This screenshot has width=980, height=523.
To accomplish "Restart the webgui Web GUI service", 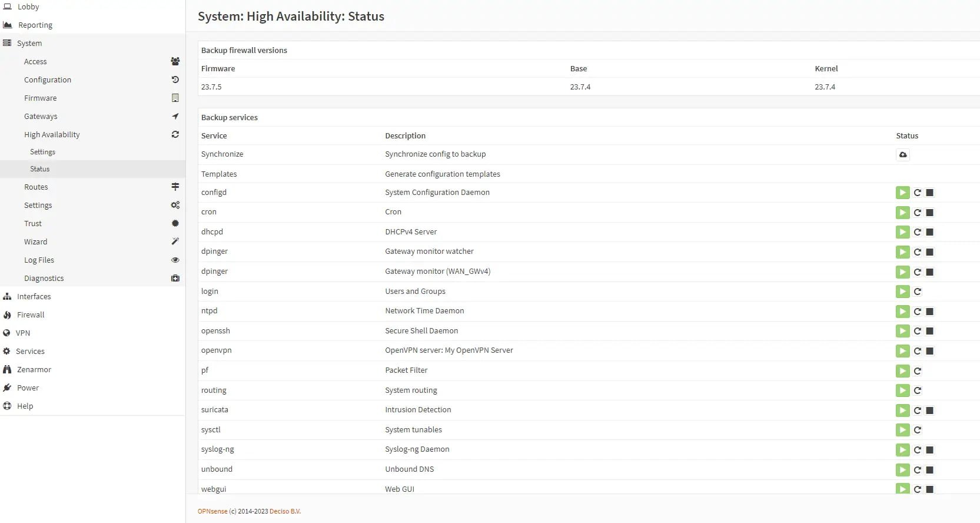I will [917, 489].
